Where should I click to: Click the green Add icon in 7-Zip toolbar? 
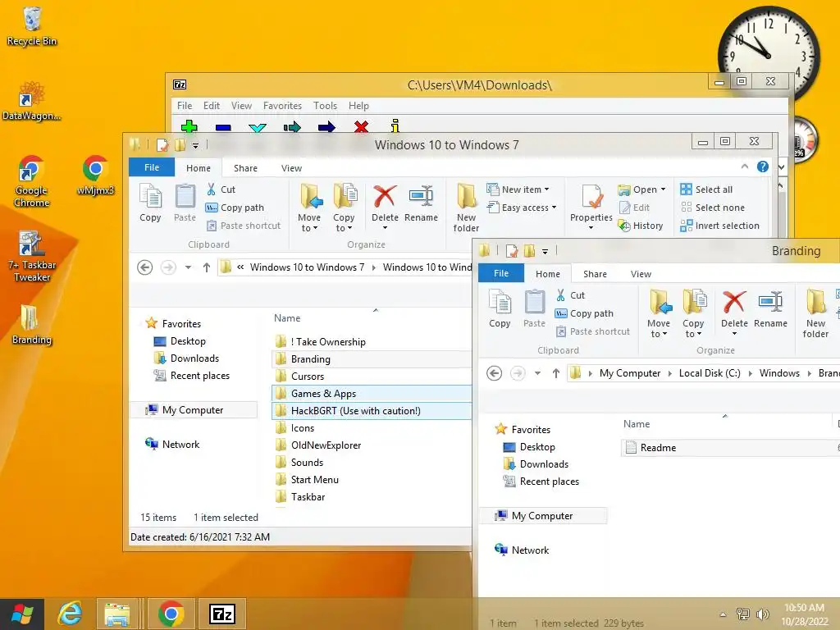pos(189,126)
